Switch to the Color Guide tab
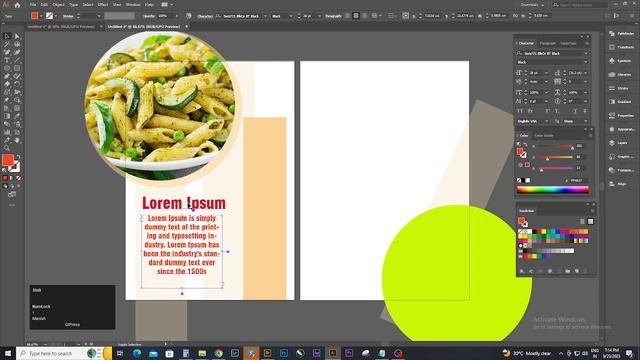 click(x=544, y=136)
